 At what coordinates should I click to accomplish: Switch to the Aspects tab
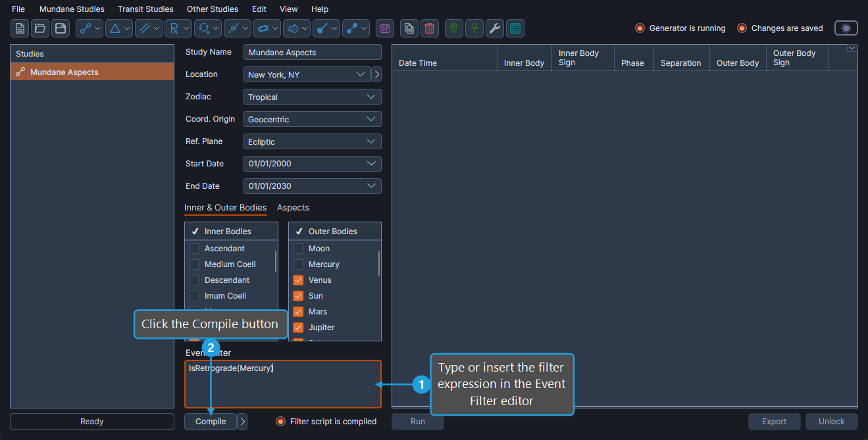(293, 208)
